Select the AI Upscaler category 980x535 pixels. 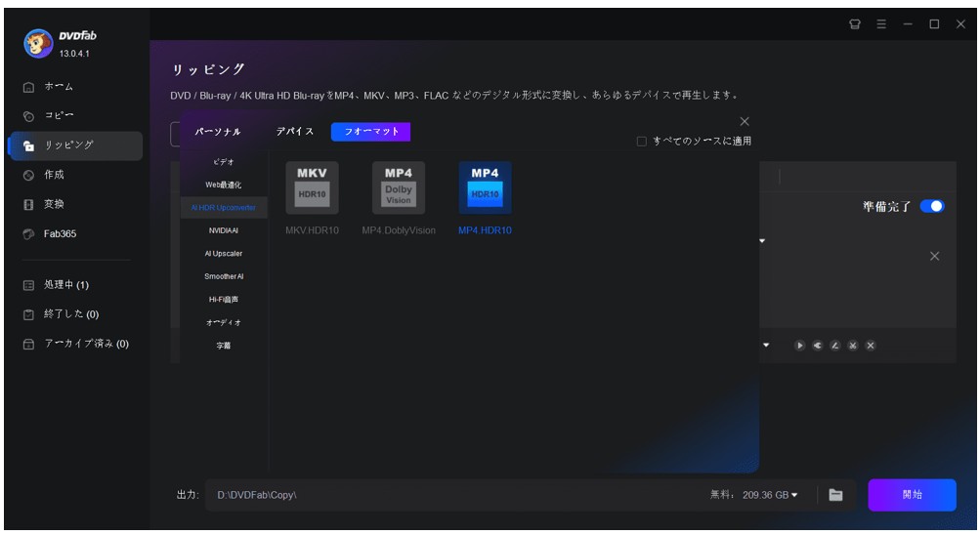pyautogui.click(x=224, y=254)
